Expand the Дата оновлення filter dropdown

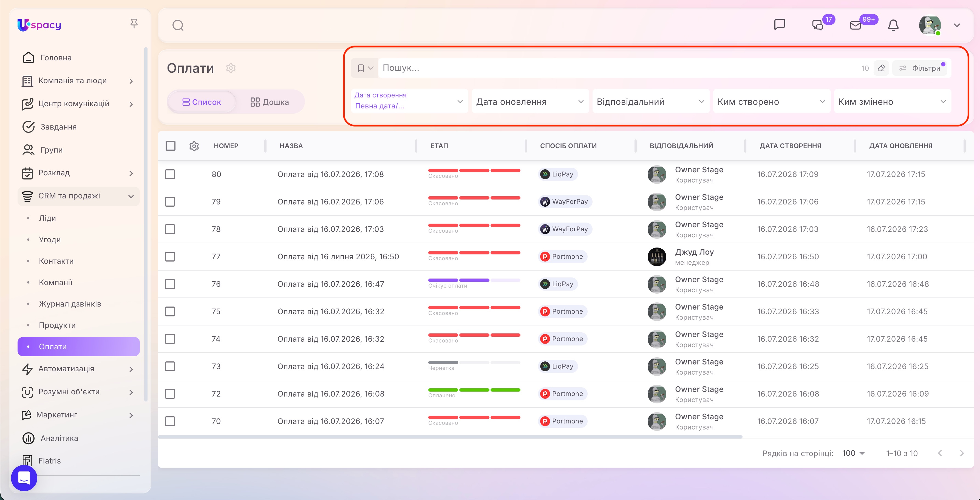click(x=530, y=102)
